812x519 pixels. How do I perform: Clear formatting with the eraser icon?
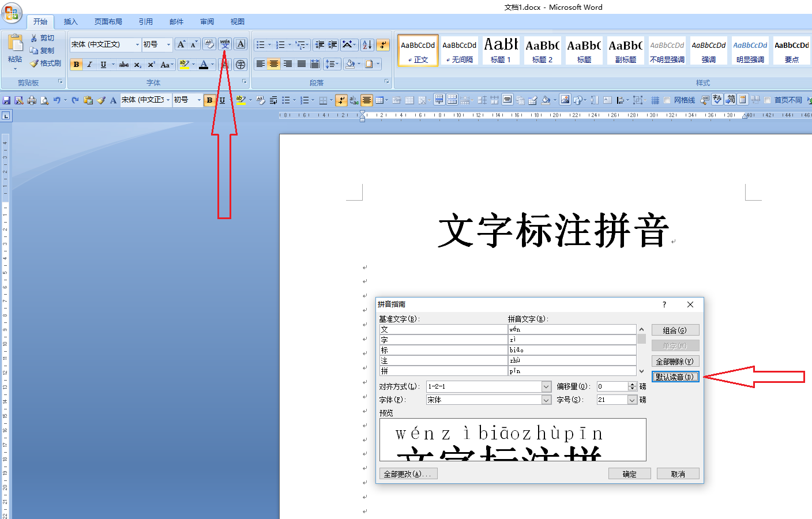209,44
